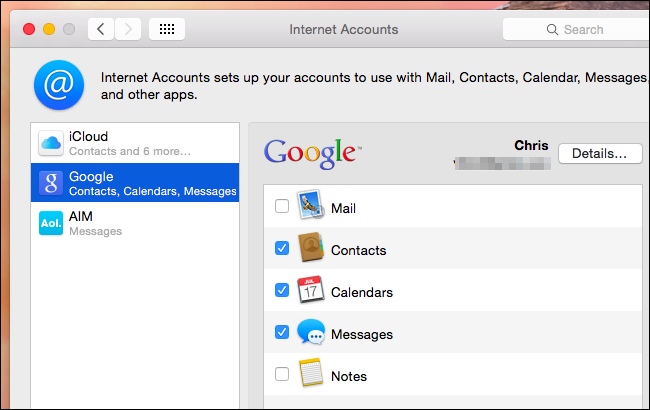The image size is (650, 410).
Task: Enable the Notes checkbox
Action: coord(282,375)
